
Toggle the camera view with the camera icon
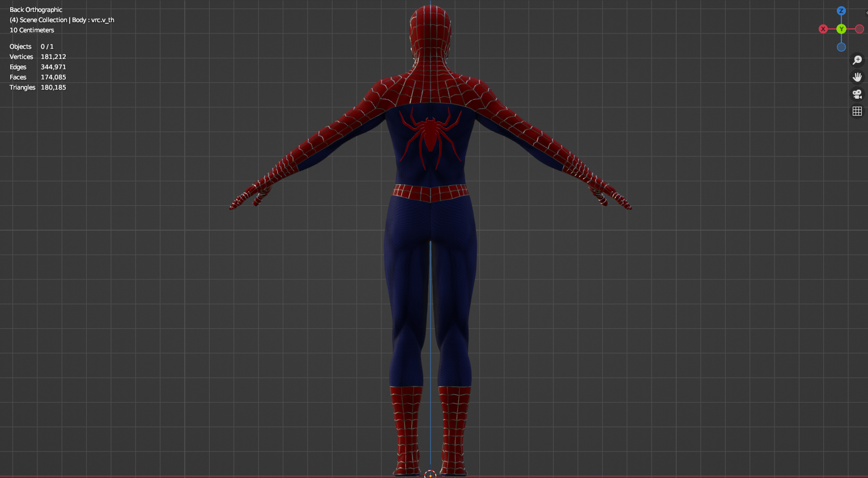tap(857, 94)
